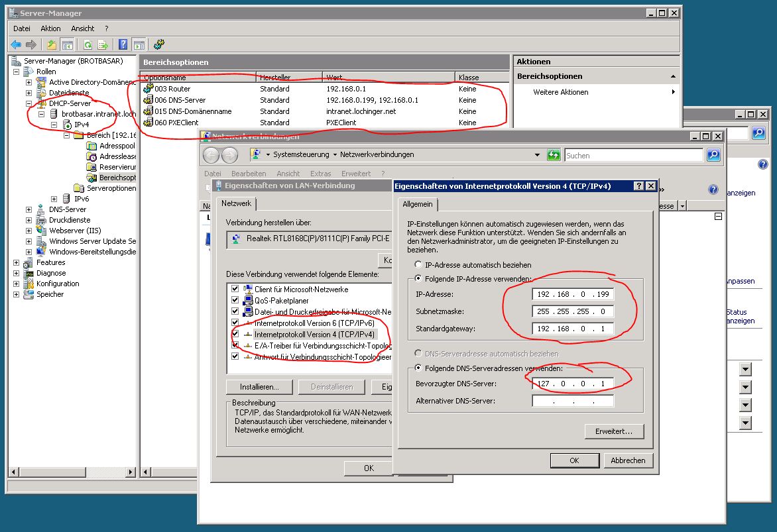Select the Netzwerk tab in LAN properties

(x=237, y=203)
